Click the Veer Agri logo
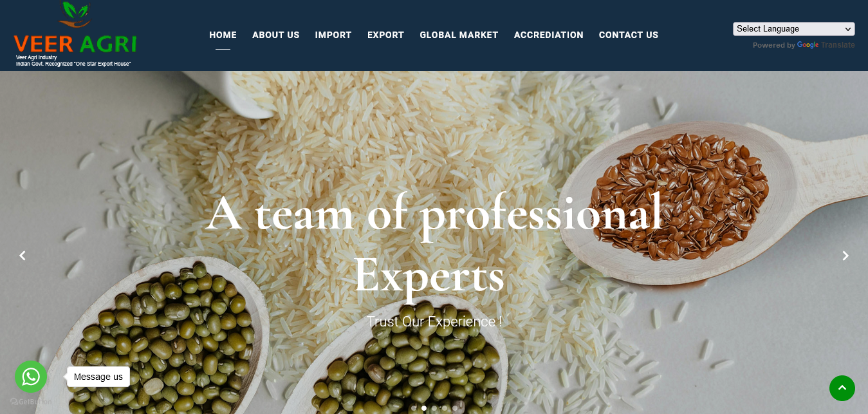This screenshot has width=868, height=414. point(75,35)
